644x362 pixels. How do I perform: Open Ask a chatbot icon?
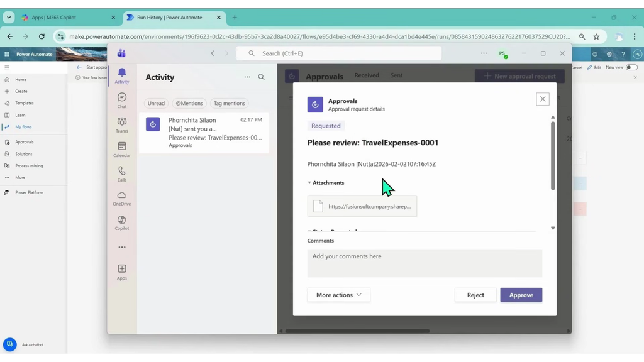pos(10,344)
